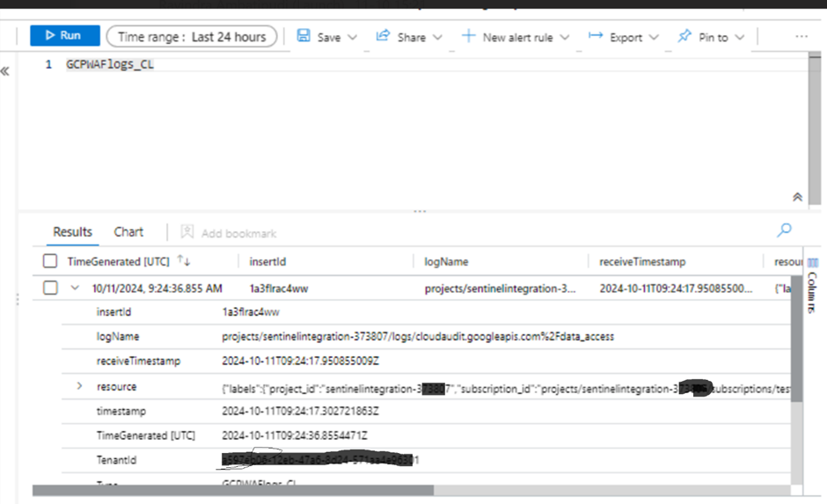Click the horizontal scrollbar under the results
Viewport: 827px width, 504px height.
[x=232, y=490]
